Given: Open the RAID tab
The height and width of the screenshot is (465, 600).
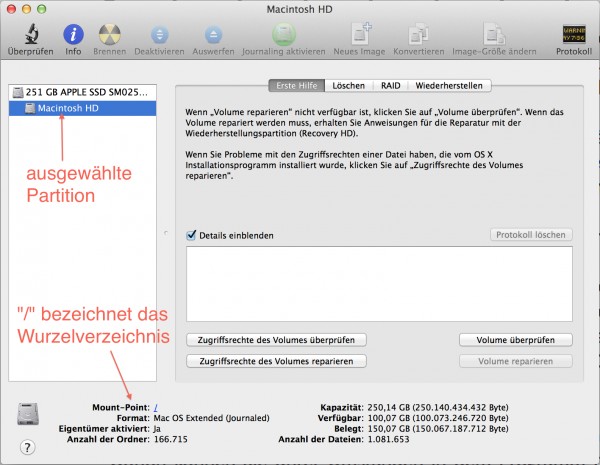Looking at the screenshot, I should (391, 85).
